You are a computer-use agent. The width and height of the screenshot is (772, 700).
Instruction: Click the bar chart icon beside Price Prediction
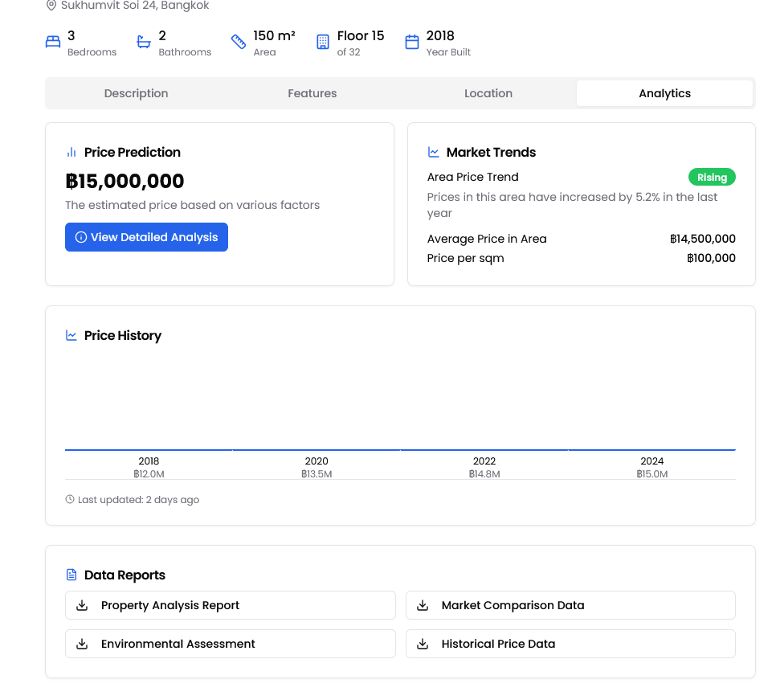click(71, 152)
